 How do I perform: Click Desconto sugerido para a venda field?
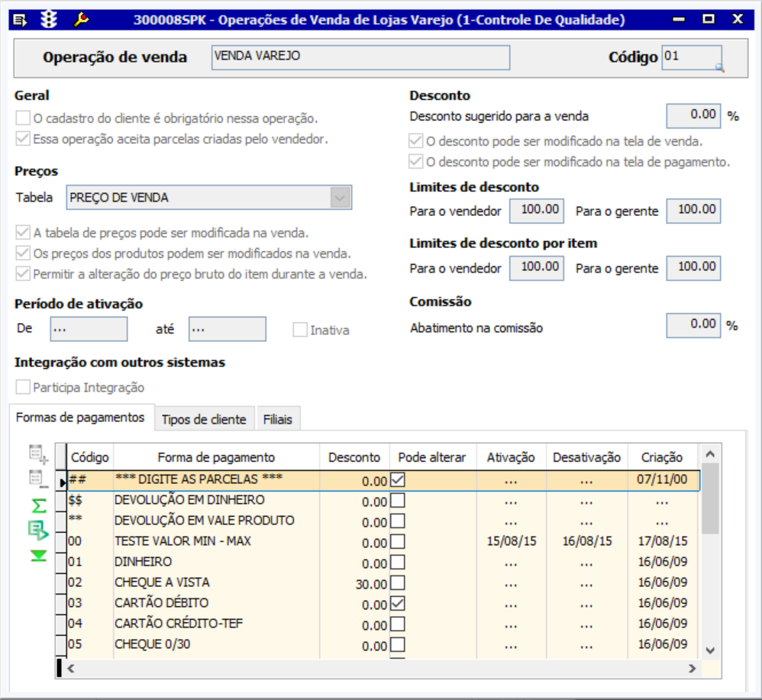pyautogui.click(x=693, y=116)
